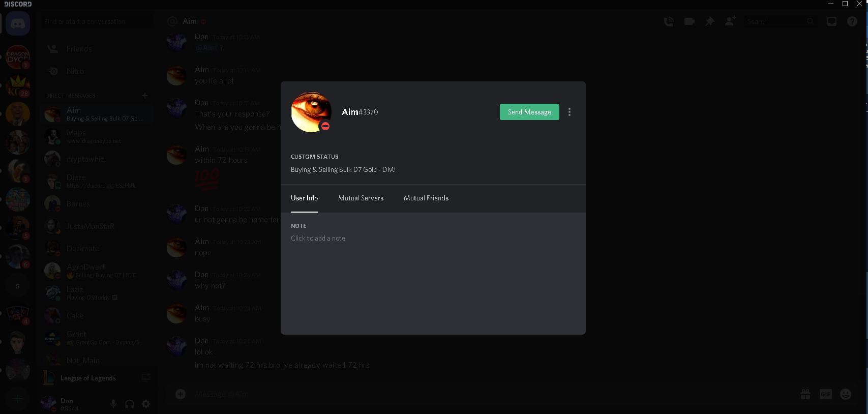Select the User Info tab
Image resolution: width=868 pixels, height=414 pixels.
coord(304,198)
